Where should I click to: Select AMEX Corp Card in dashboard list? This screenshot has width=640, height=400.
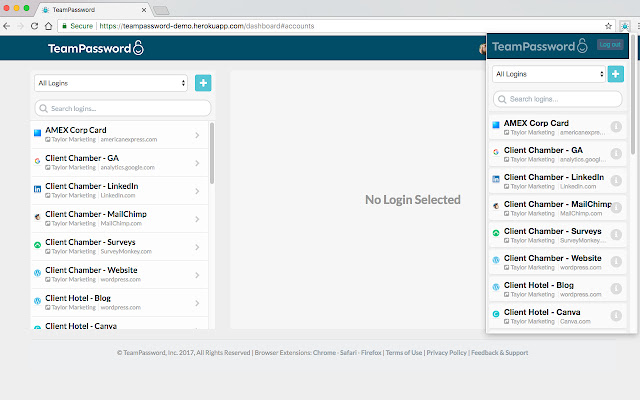click(x=120, y=135)
